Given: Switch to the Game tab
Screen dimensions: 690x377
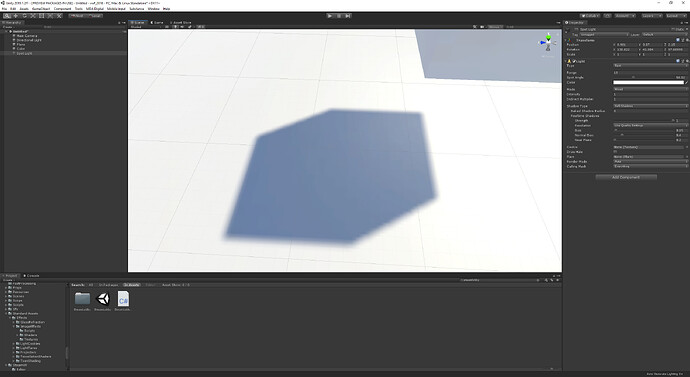Looking at the screenshot, I should point(157,22).
